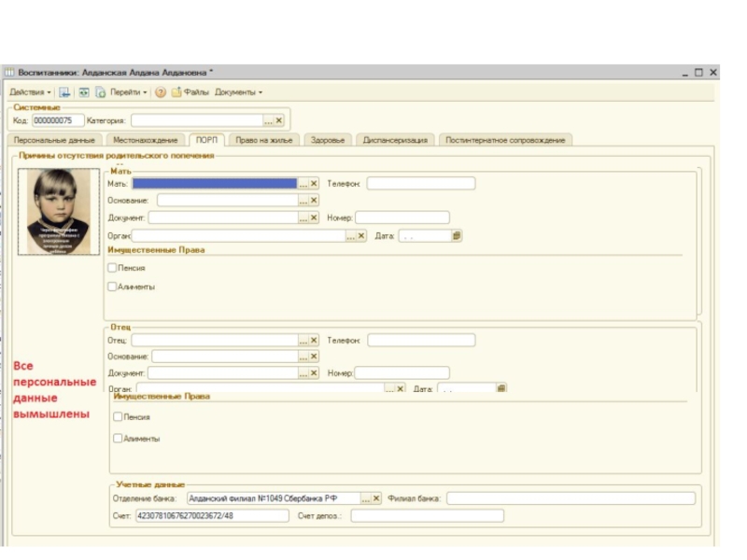The height and width of the screenshot is (560, 747).
Task: Open the Здоровье tab
Action: click(x=328, y=140)
